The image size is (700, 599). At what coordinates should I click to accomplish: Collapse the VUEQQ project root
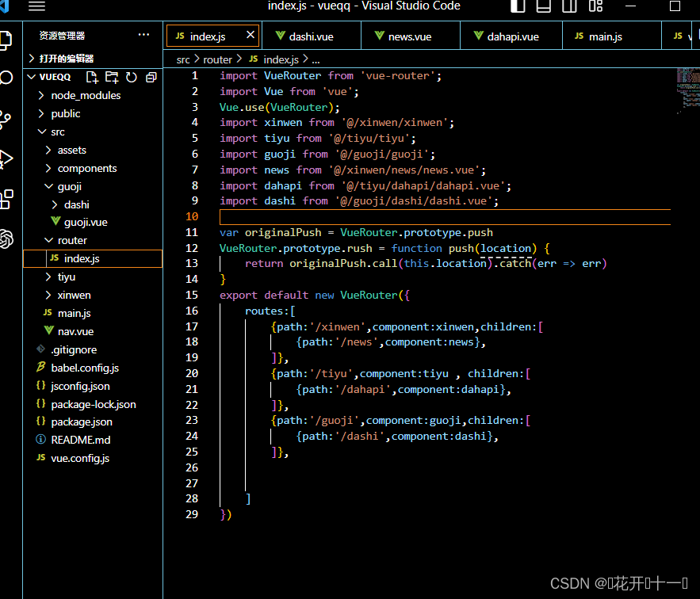32,77
